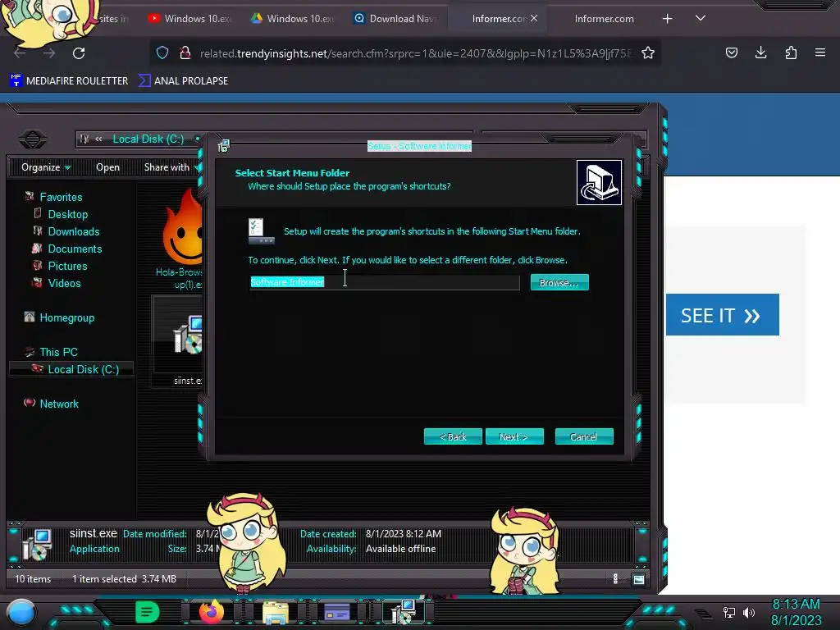Click Local Disk (C:) in Explorer address bar
This screenshot has height=630, width=840.
coord(148,139)
